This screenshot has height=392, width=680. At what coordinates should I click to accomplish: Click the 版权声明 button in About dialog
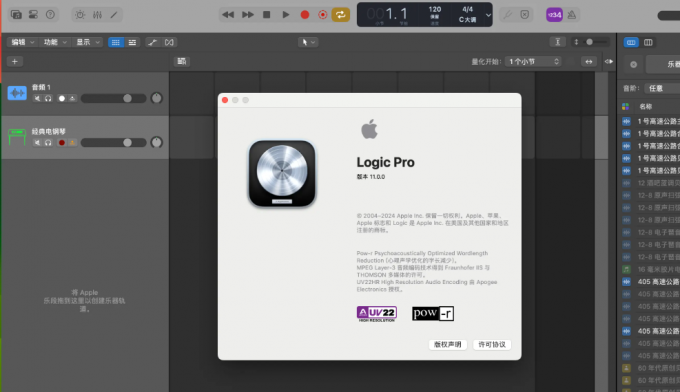(448, 345)
